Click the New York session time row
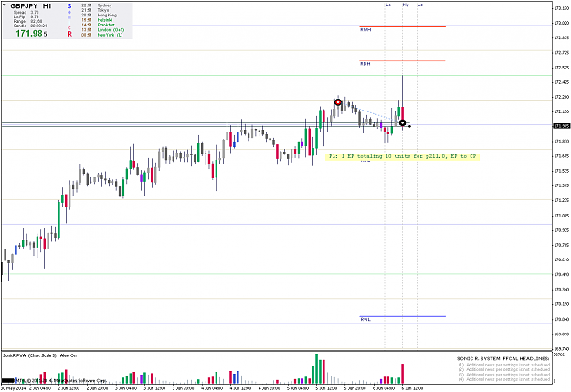Image resolution: width=571 pixels, height=392 pixels. 102,35
